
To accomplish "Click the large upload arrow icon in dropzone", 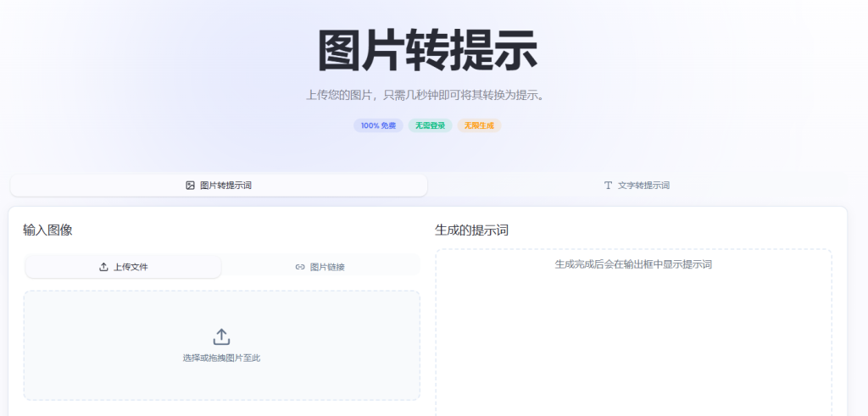I will pyautogui.click(x=221, y=336).
